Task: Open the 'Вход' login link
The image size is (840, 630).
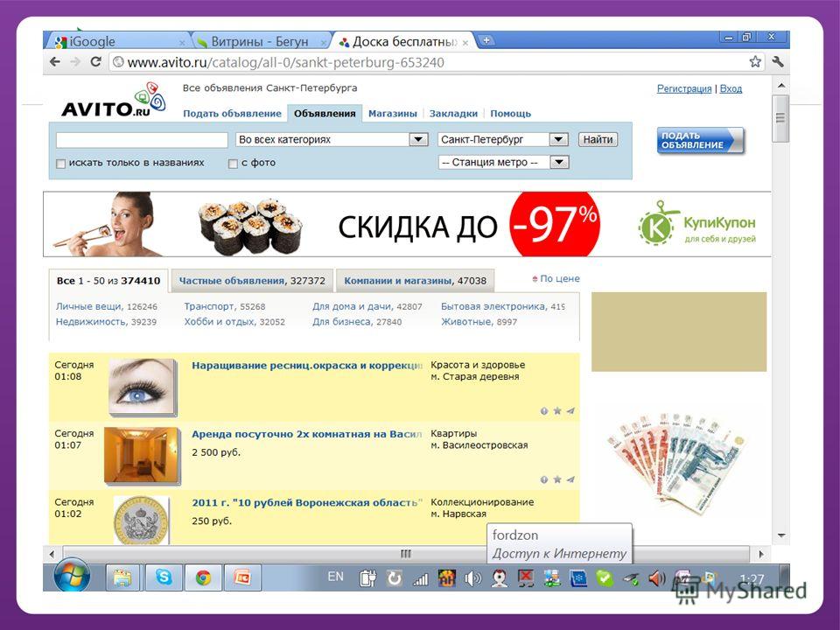Action: point(731,89)
